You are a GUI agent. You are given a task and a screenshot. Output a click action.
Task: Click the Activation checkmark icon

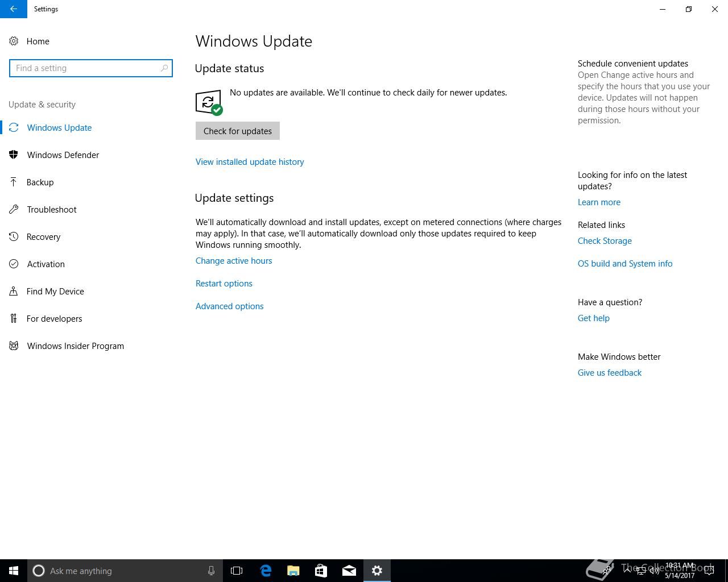tap(14, 264)
